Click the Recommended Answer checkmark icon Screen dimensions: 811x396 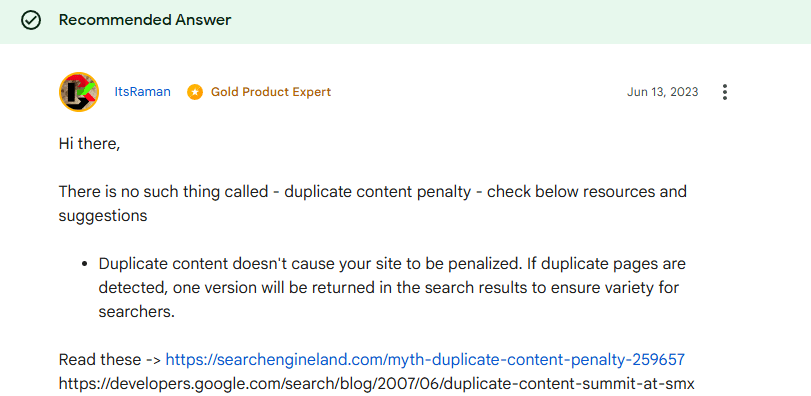(31, 20)
